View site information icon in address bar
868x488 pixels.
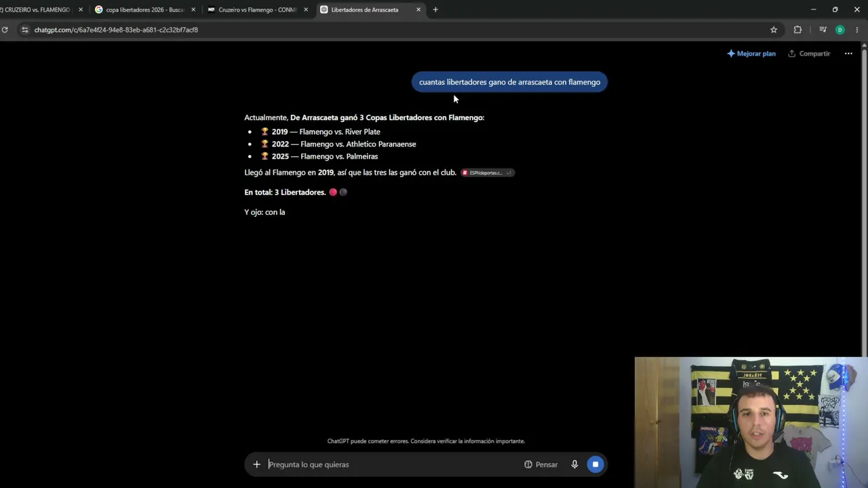pos(25,30)
